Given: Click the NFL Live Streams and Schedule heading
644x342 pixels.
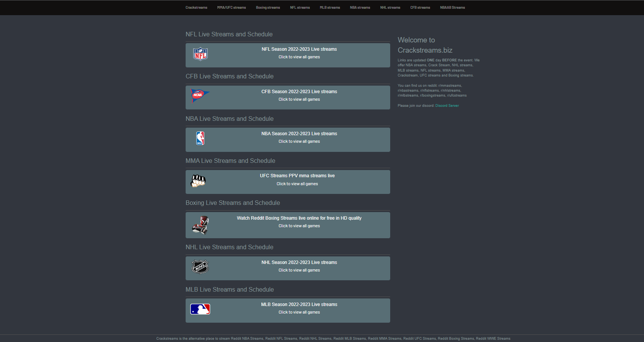Looking at the screenshot, I should pyautogui.click(x=229, y=34).
